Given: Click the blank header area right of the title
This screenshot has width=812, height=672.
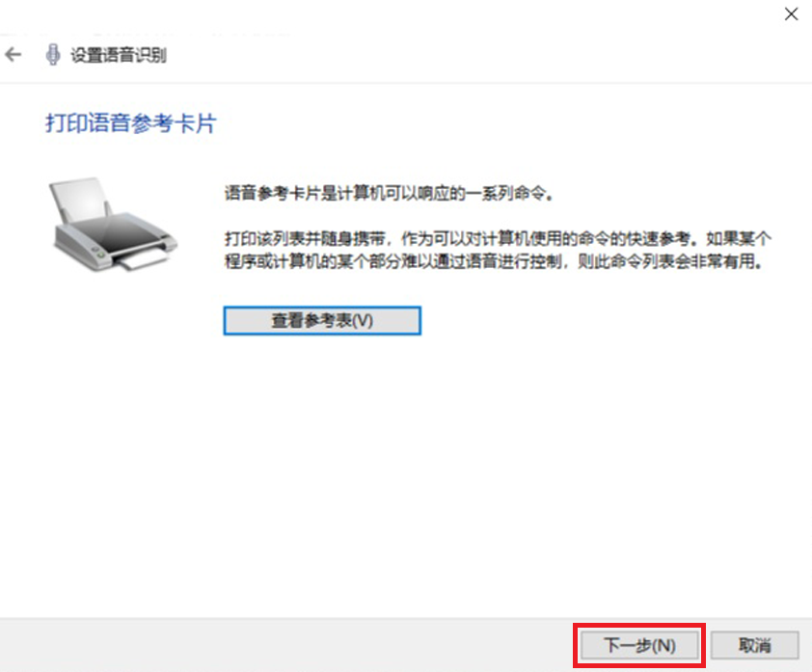Looking at the screenshot, I should point(466,55).
